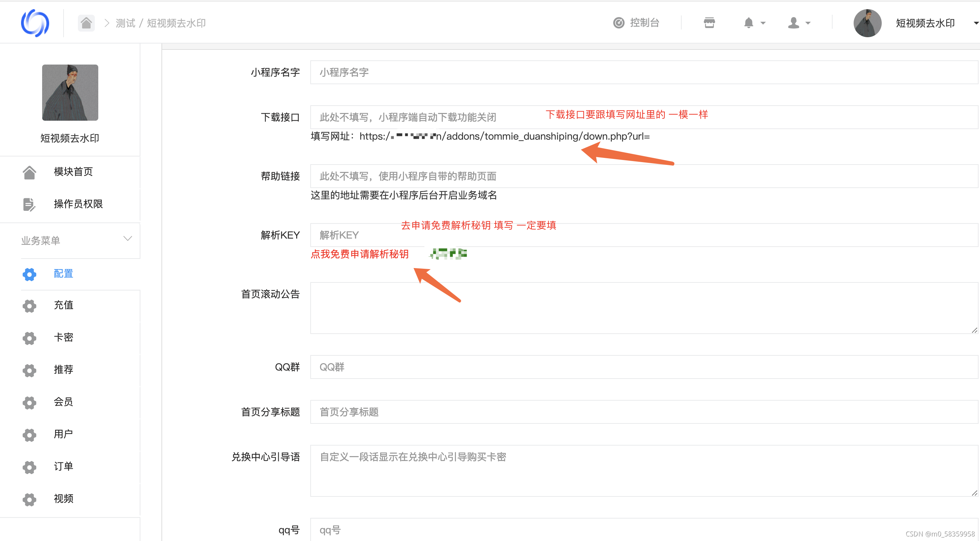The width and height of the screenshot is (980, 541).
Task: Collapse the 业务菜单 section chevron
Action: 128,239
